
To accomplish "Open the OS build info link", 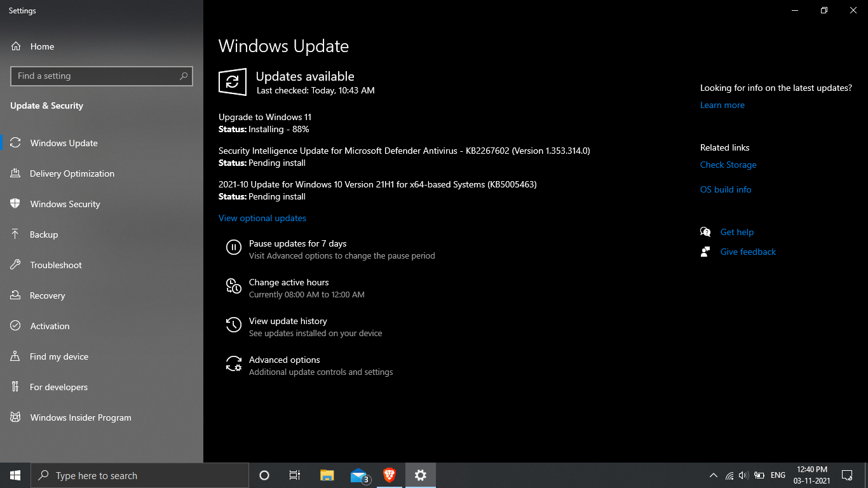I will point(726,189).
